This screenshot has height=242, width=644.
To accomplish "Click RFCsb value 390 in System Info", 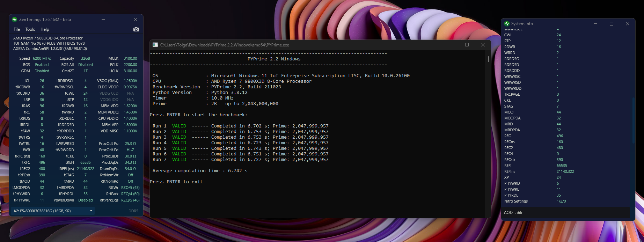I will click(560, 160).
